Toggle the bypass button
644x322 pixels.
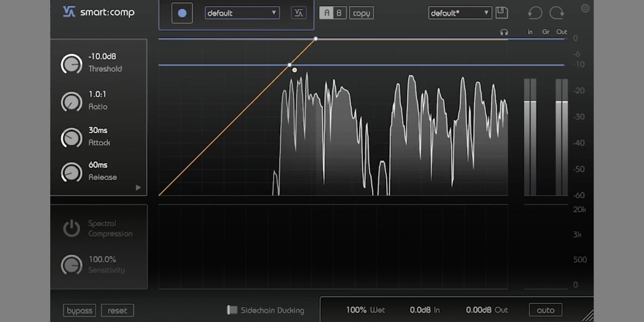click(x=79, y=310)
